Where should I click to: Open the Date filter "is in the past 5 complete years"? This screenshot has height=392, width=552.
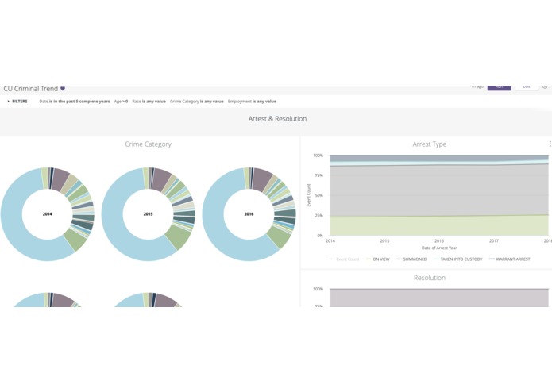(x=75, y=102)
